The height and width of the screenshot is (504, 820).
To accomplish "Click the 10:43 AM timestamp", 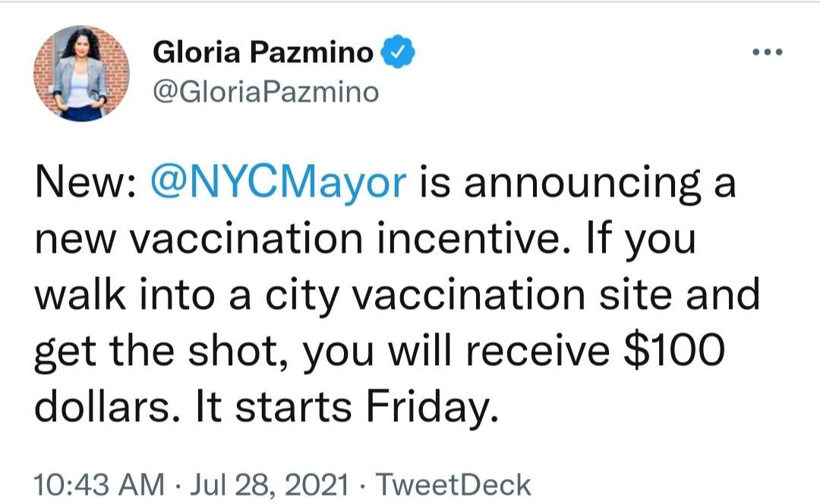I will 99,484.
